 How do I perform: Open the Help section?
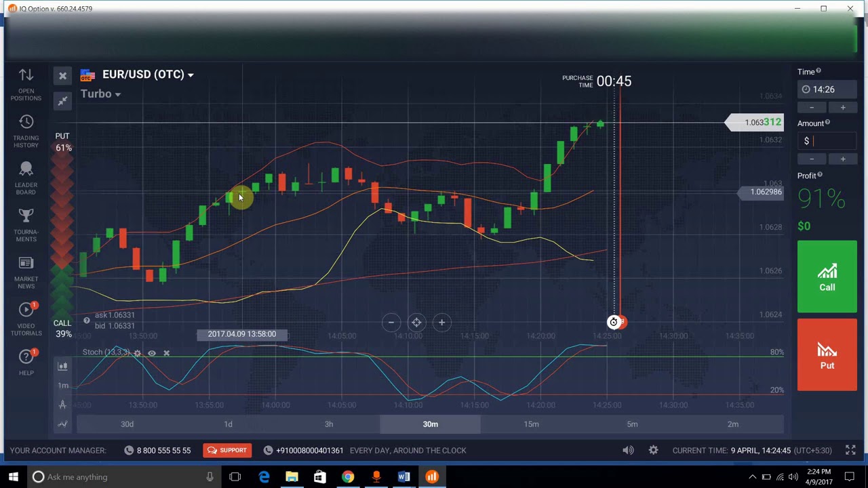(x=26, y=362)
